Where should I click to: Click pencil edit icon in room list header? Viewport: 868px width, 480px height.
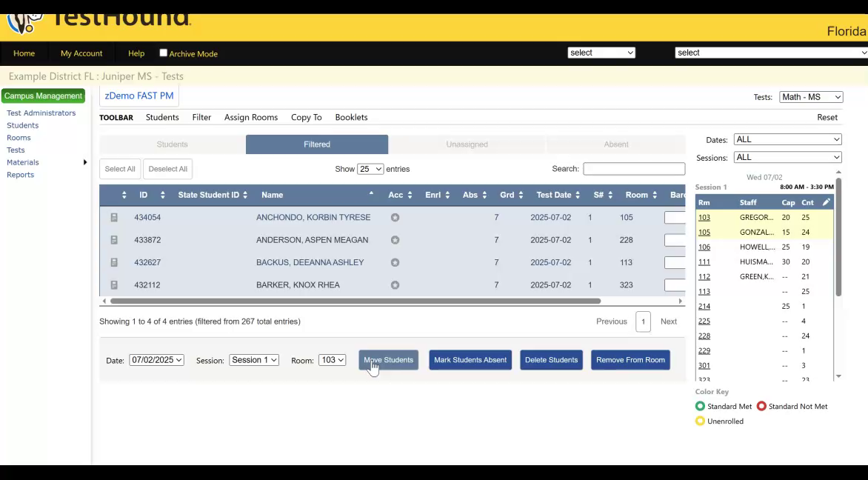826,202
